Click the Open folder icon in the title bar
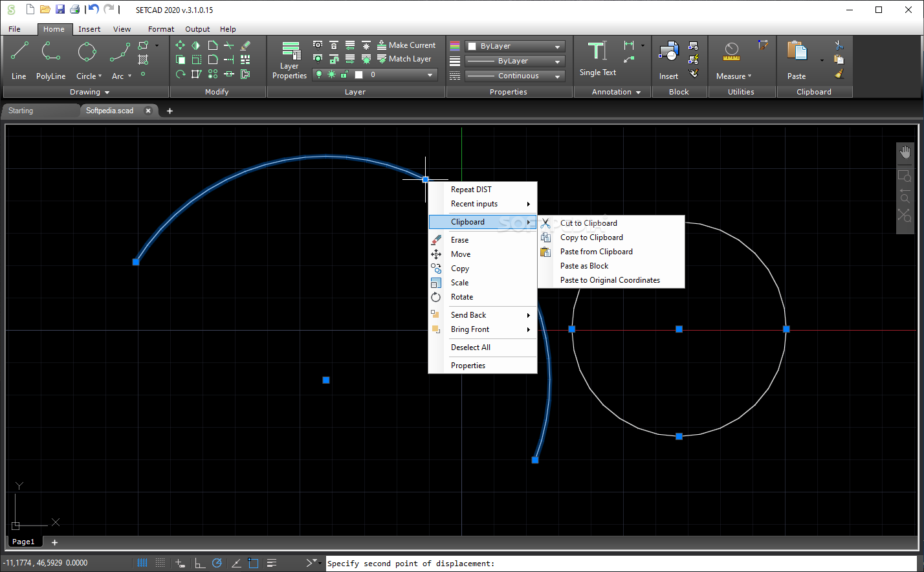The width and height of the screenshot is (924, 572). click(x=45, y=10)
